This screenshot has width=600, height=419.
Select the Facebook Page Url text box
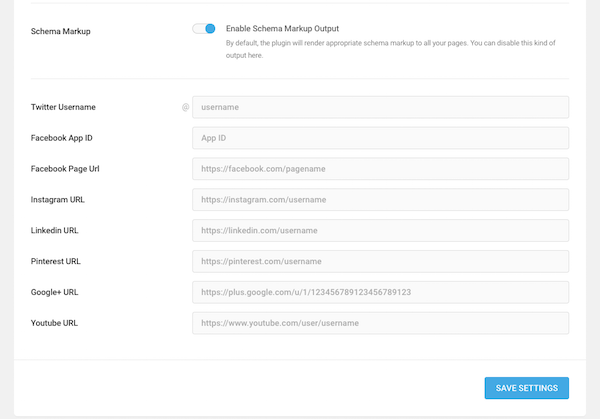(x=380, y=169)
